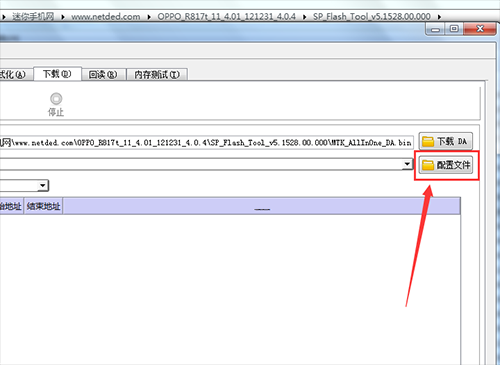Click 迷你手机网 in the breadcrumb

tap(33, 16)
